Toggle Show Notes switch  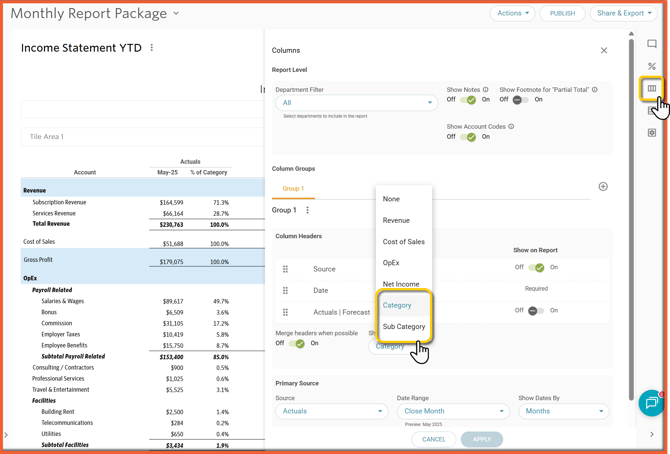coord(468,100)
